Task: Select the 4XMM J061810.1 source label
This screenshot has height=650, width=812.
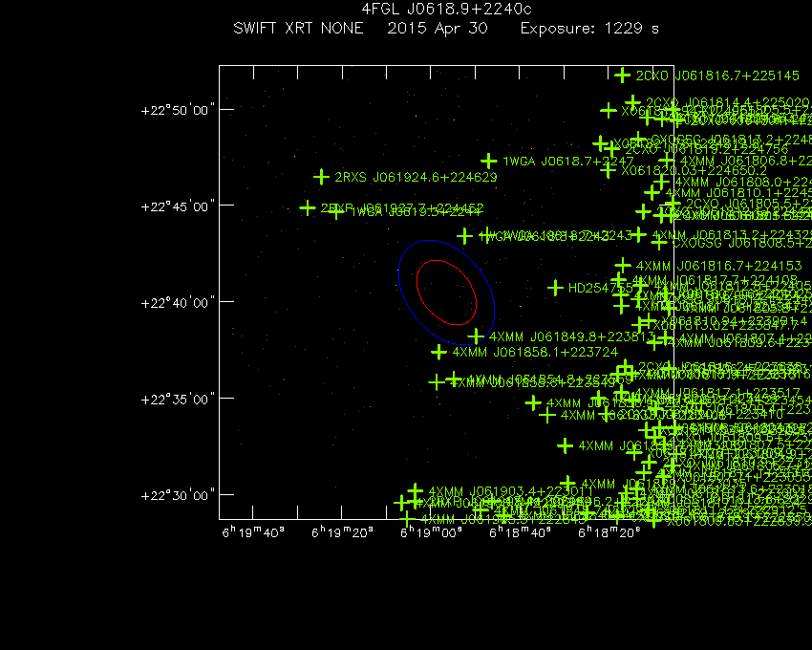Action: tap(738, 193)
